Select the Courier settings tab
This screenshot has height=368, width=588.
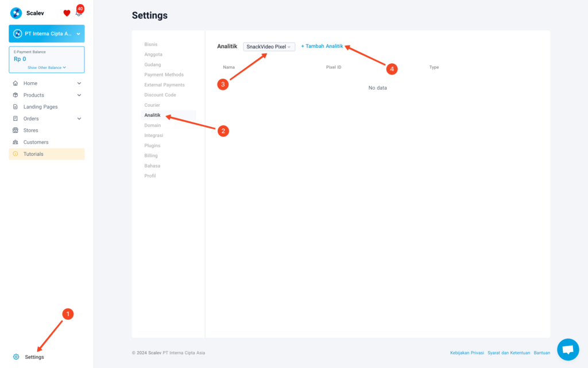[x=152, y=105]
